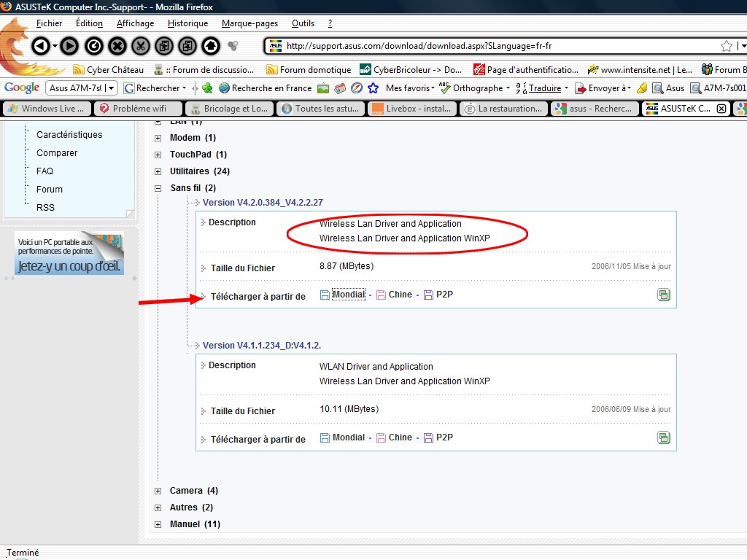
Task: Click the scissors Cut toolbar icon
Action: [141, 46]
